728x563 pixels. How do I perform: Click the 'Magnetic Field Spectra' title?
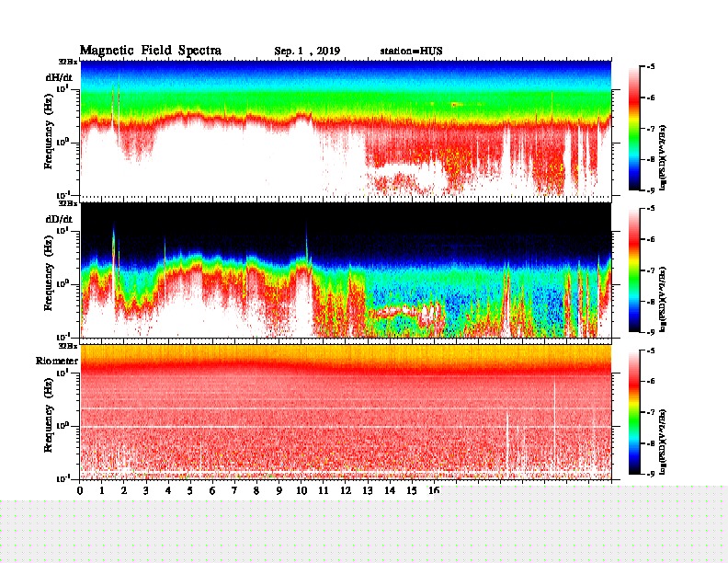coord(151,51)
